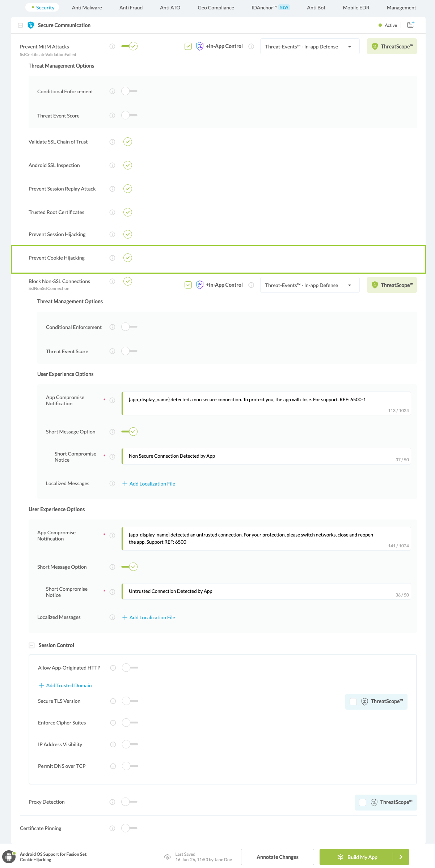Switch to the Anti Fraud tab
The width and height of the screenshot is (435, 868).
click(x=131, y=8)
